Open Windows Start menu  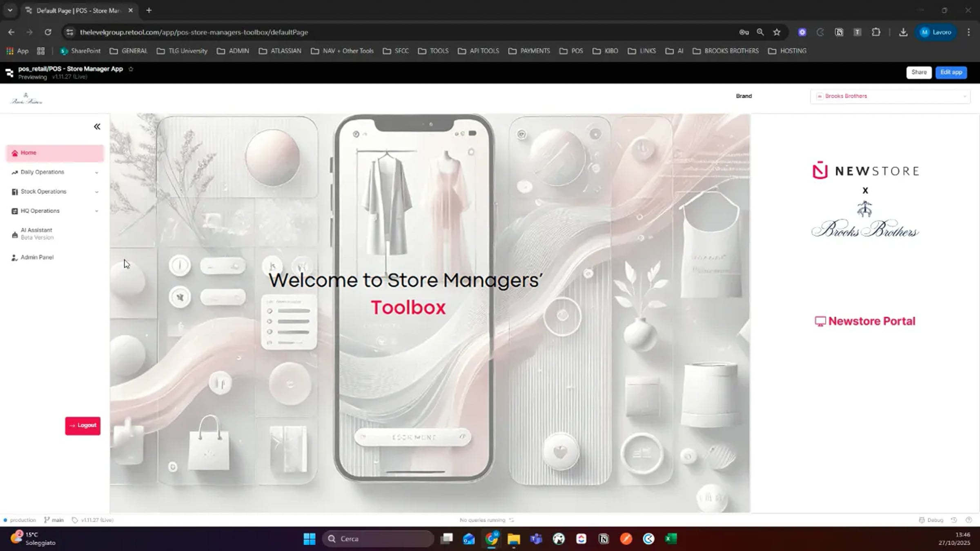(310, 539)
